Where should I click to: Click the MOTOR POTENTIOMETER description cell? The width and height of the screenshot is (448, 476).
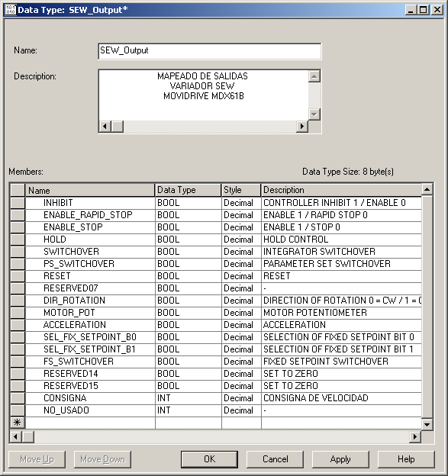[x=341, y=313]
